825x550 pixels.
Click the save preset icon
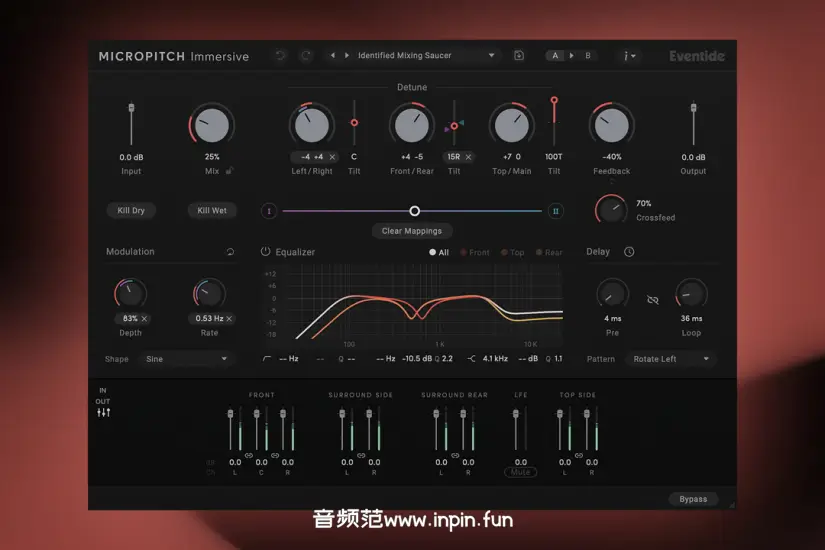coord(519,56)
